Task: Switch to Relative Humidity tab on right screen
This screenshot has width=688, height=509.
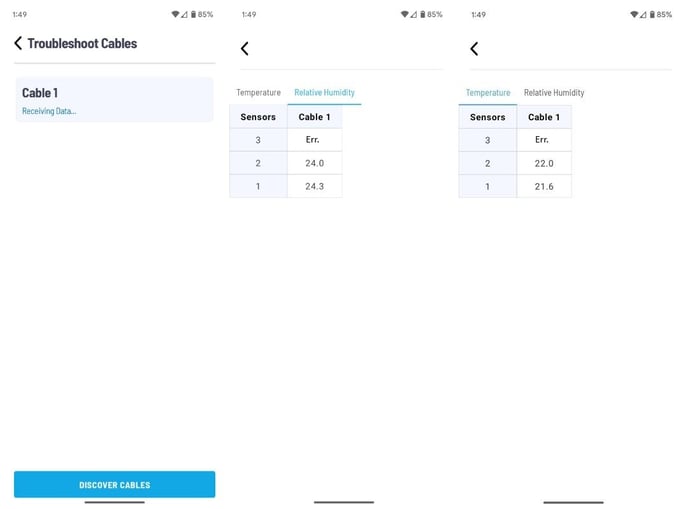Action: [554, 93]
